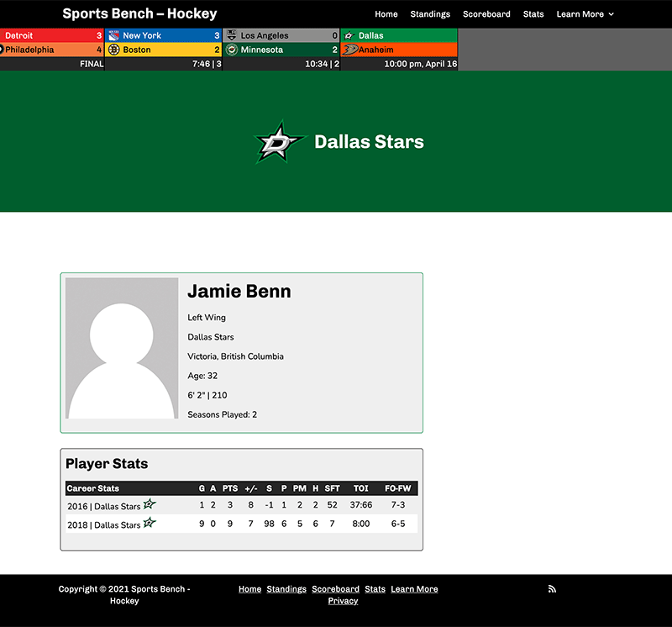Follow the footer Home link
Screen dimensions: 672x627
tap(249, 589)
